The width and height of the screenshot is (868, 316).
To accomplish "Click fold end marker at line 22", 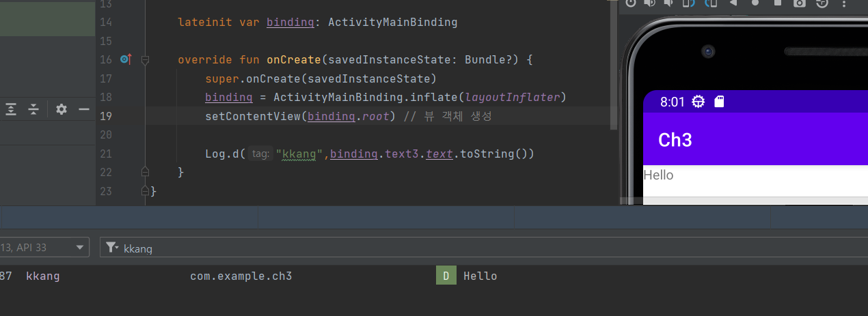I will pos(145,172).
